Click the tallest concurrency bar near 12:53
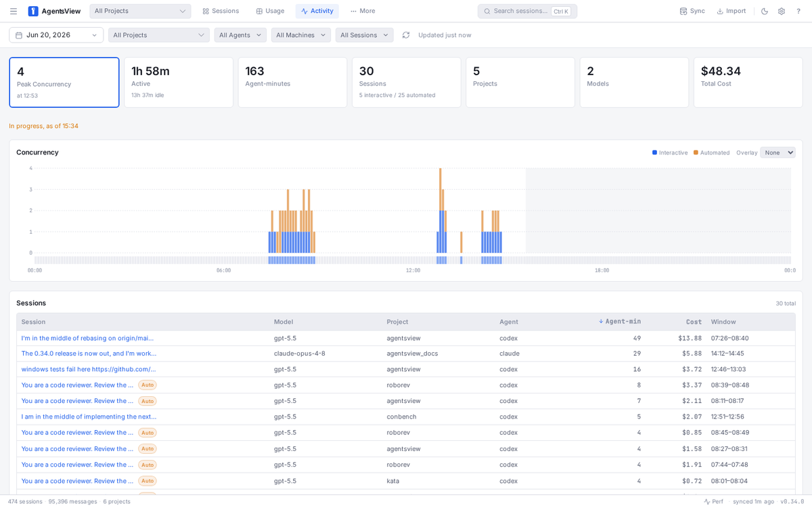812x508 pixels. coord(441,210)
